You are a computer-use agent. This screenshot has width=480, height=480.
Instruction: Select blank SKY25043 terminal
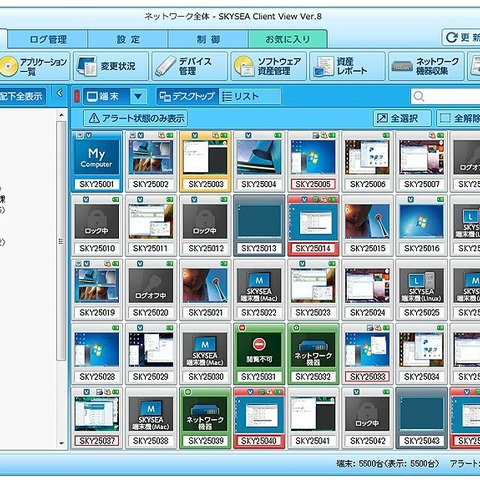pyautogui.click(x=421, y=418)
